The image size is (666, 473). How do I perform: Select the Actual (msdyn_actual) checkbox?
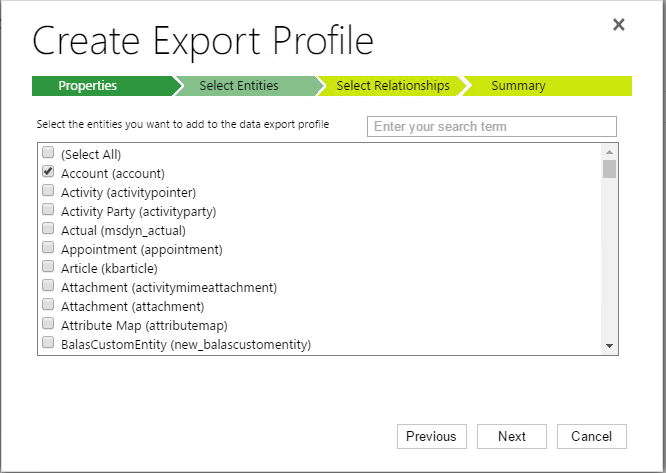click(x=48, y=228)
